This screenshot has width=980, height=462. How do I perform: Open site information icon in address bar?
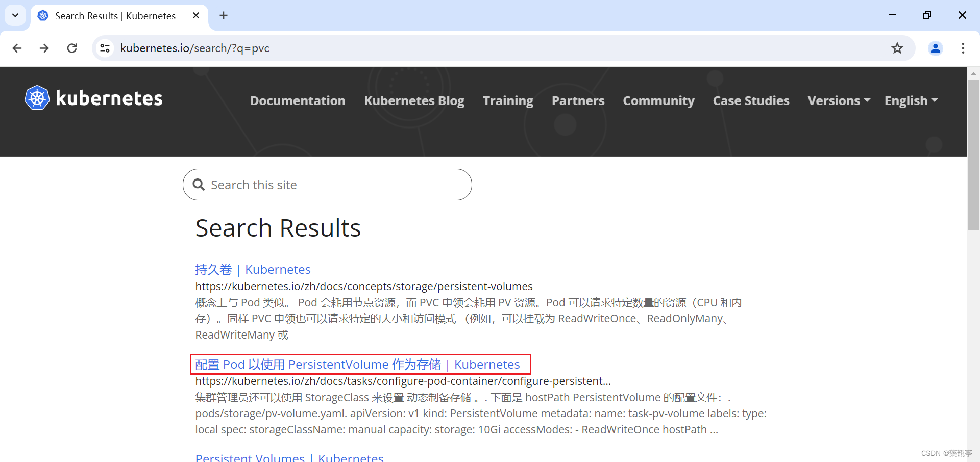[x=105, y=48]
